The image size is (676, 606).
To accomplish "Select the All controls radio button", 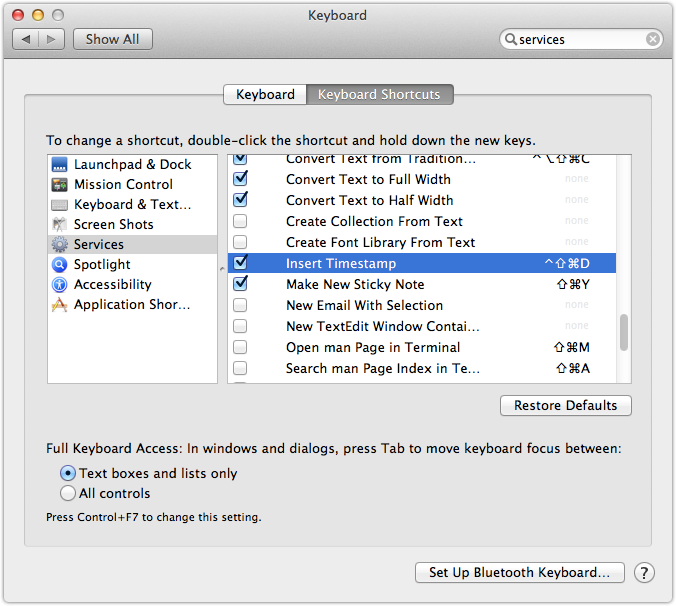I will click(x=68, y=493).
